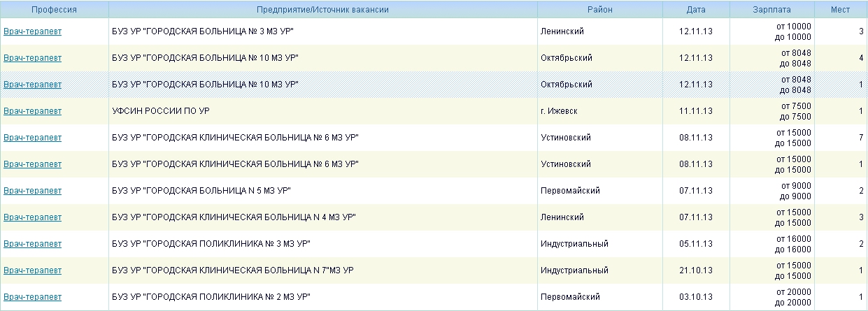This screenshot has width=868, height=311.
Task: Open Врач-терапевт link in the highlighted больница № 10 row
Action: [32, 85]
